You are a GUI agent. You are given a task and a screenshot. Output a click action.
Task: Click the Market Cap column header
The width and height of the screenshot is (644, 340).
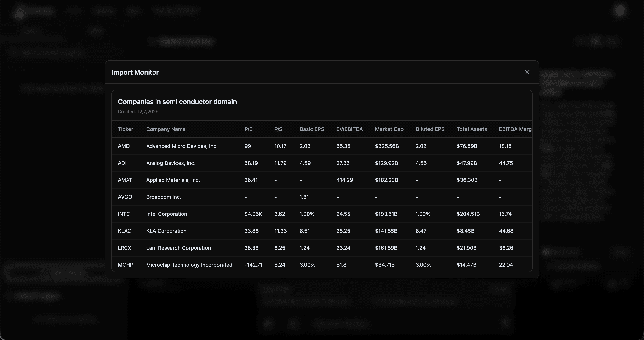tap(389, 129)
